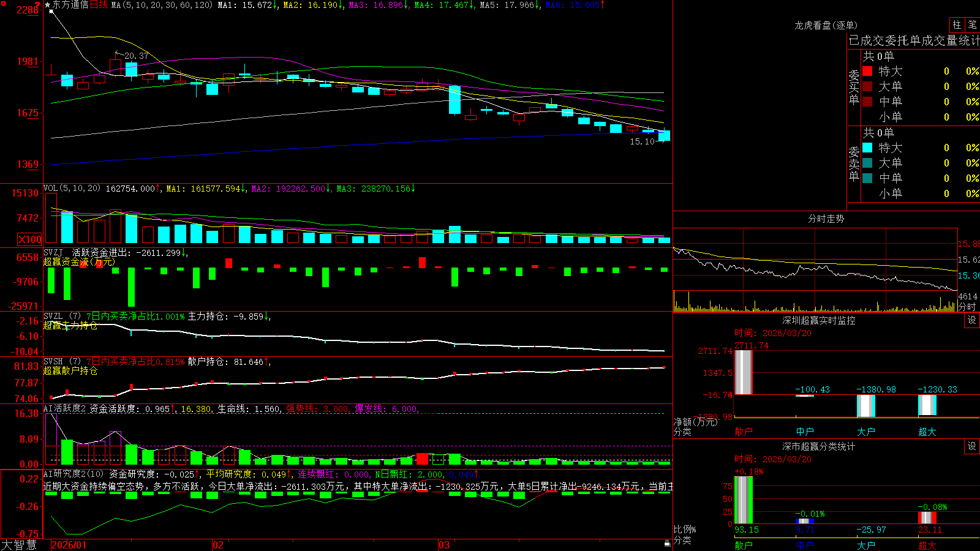This screenshot has width=980, height=551.
Task: Click the dark red 中单 buy-order swatch
Action: pyautogui.click(x=867, y=101)
